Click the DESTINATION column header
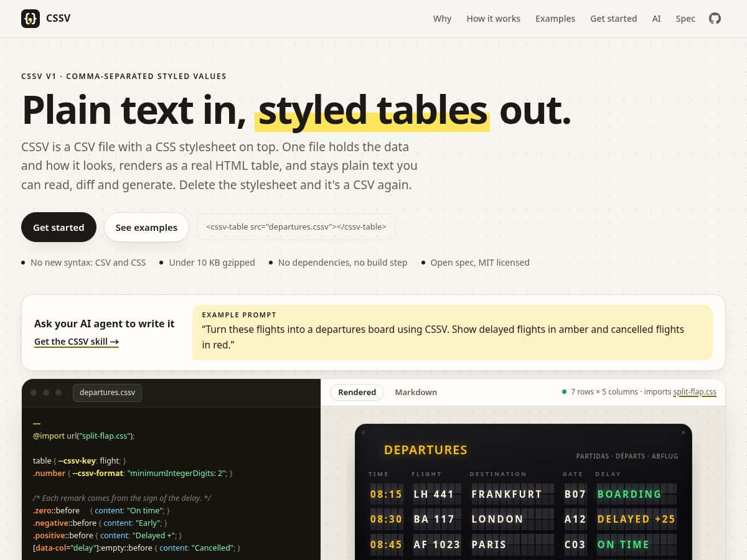 pos(498,474)
